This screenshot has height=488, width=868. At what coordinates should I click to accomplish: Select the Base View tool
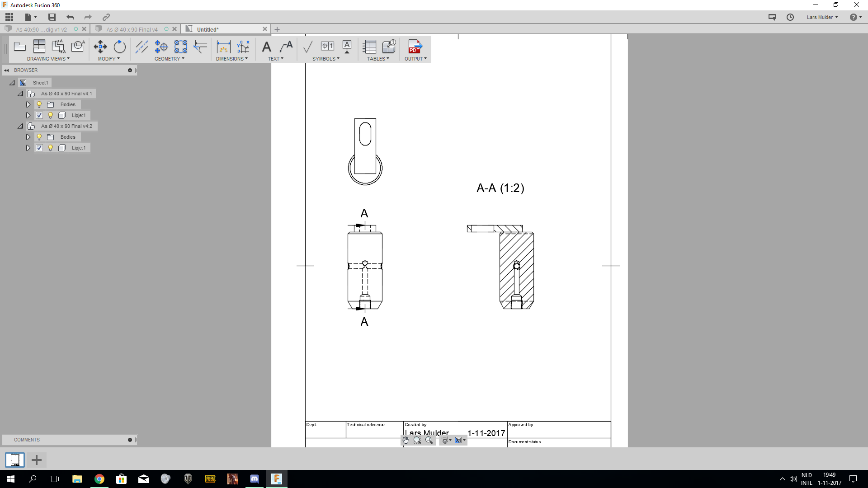[20, 46]
